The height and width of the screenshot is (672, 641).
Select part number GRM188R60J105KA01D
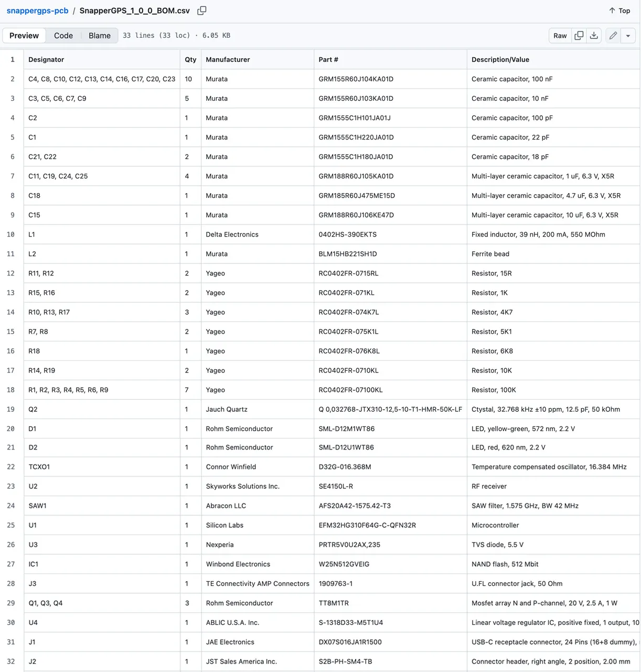(356, 176)
